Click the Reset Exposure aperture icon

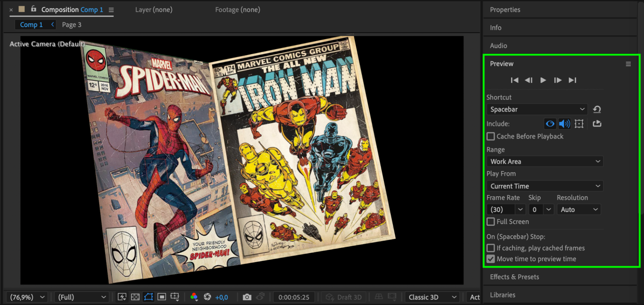pos(207,297)
